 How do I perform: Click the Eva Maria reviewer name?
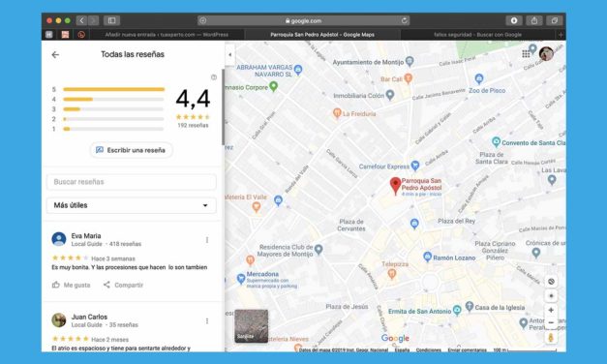coord(86,236)
